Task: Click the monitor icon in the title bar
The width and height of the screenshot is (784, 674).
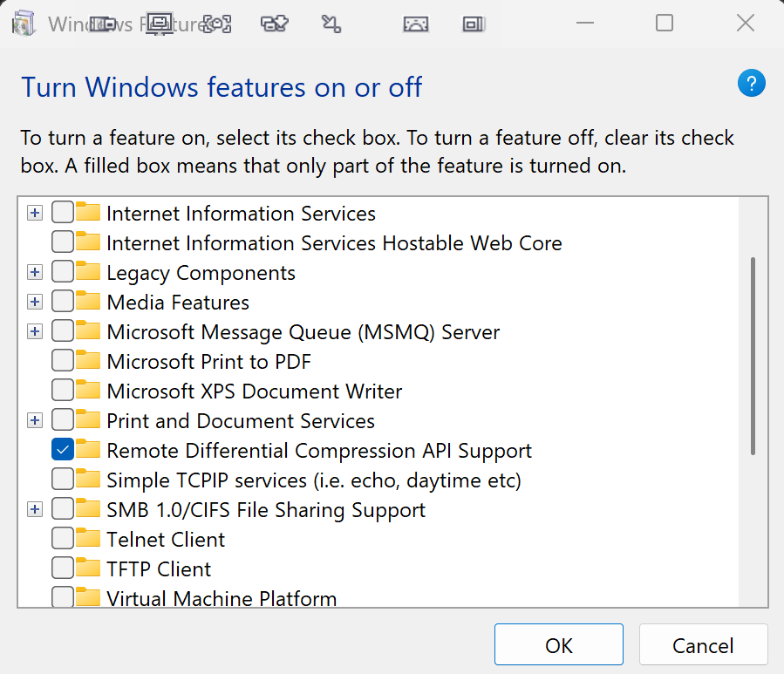Action: tap(159, 24)
